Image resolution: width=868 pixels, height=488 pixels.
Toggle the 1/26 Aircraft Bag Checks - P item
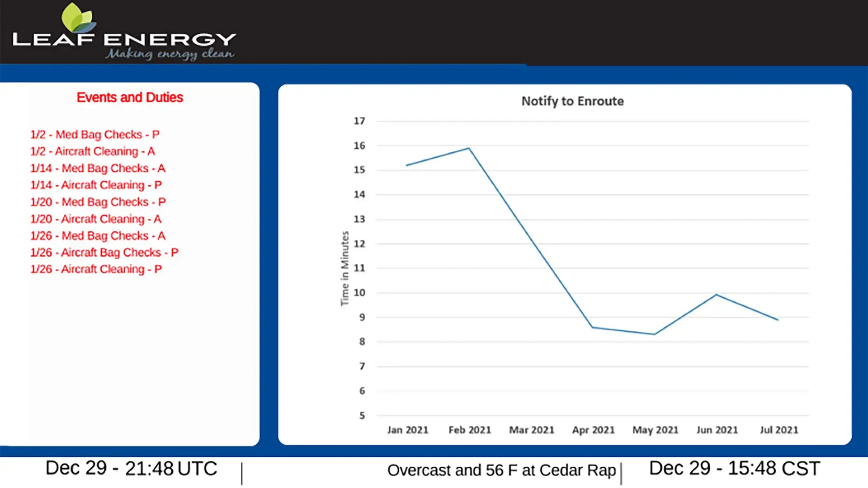(x=104, y=252)
